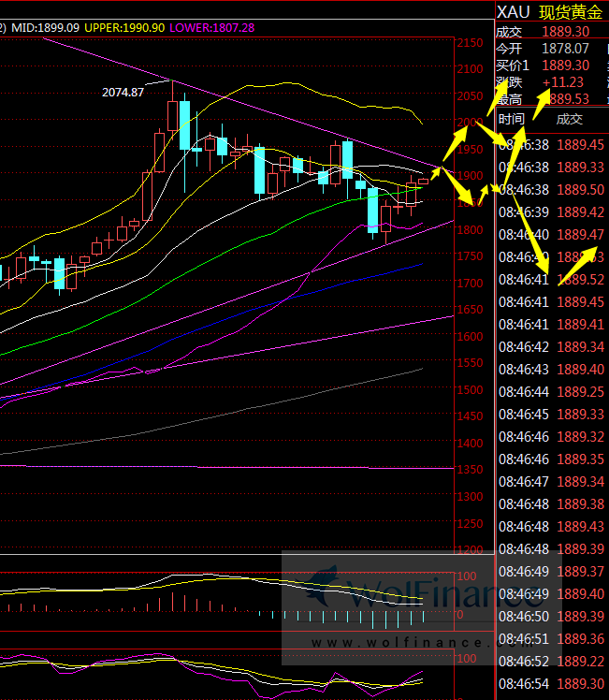Click the 1700 price axis label

(x=470, y=283)
